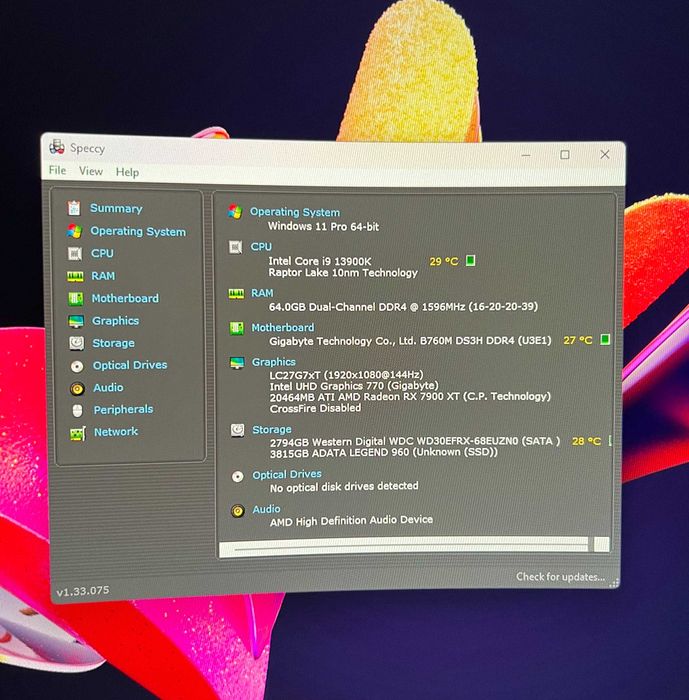Open the Help menu
This screenshot has height=700, width=689.
click(127, 172)
